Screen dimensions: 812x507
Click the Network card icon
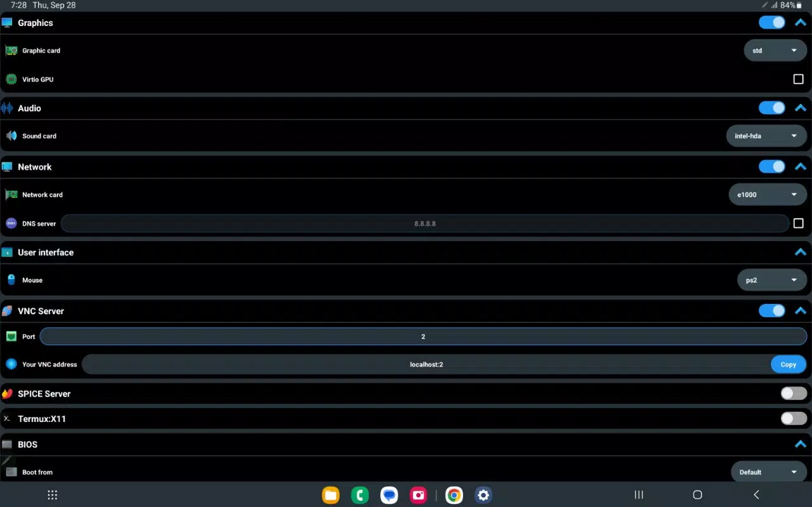(11, 195)
